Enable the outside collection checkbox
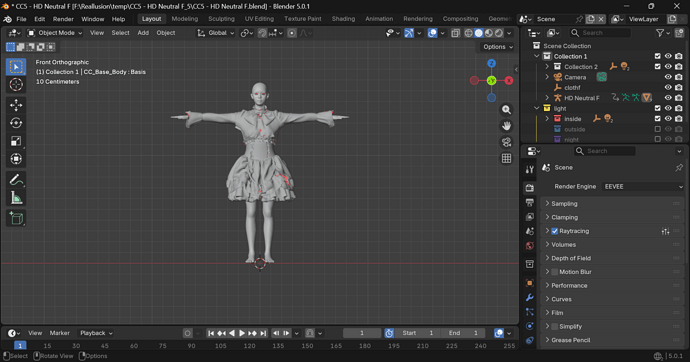Screen dimensions: 690x362 click(657, 129)
